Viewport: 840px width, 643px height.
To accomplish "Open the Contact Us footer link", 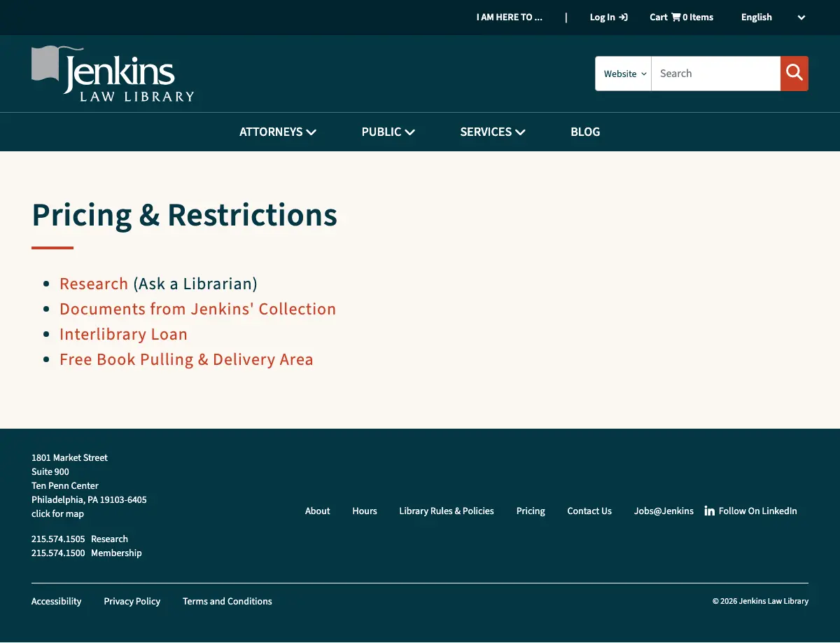I will 589,511.
